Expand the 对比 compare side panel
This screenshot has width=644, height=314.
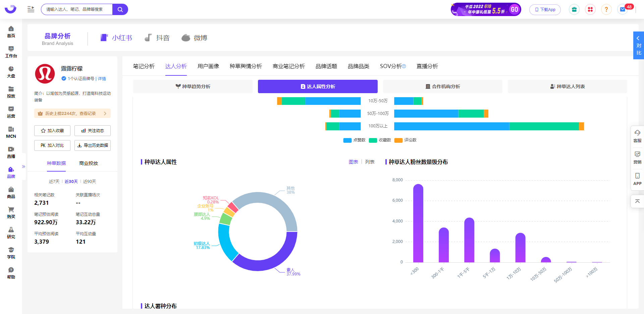click(639, 46)
